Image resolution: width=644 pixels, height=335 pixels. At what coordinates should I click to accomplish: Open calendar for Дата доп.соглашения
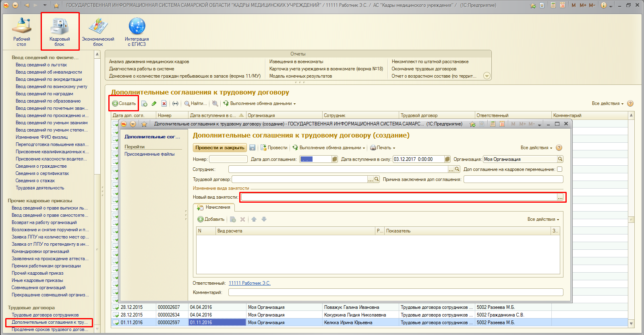point(334,159)
